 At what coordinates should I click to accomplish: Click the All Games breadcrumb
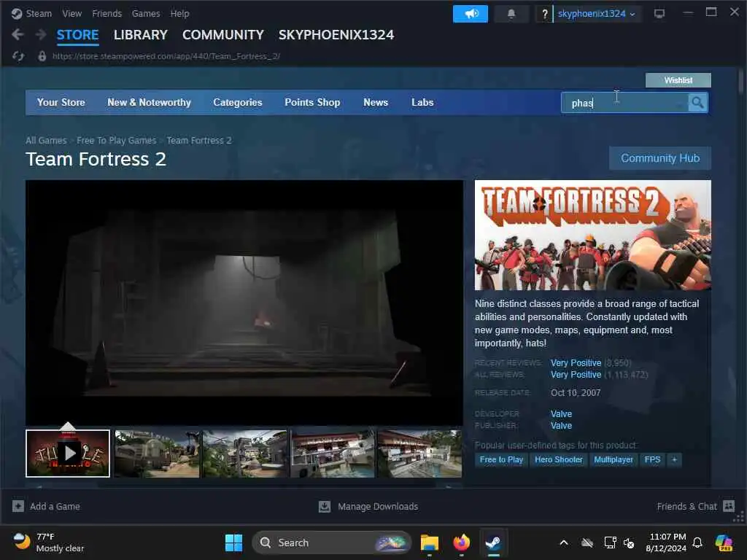pos(46,141)
